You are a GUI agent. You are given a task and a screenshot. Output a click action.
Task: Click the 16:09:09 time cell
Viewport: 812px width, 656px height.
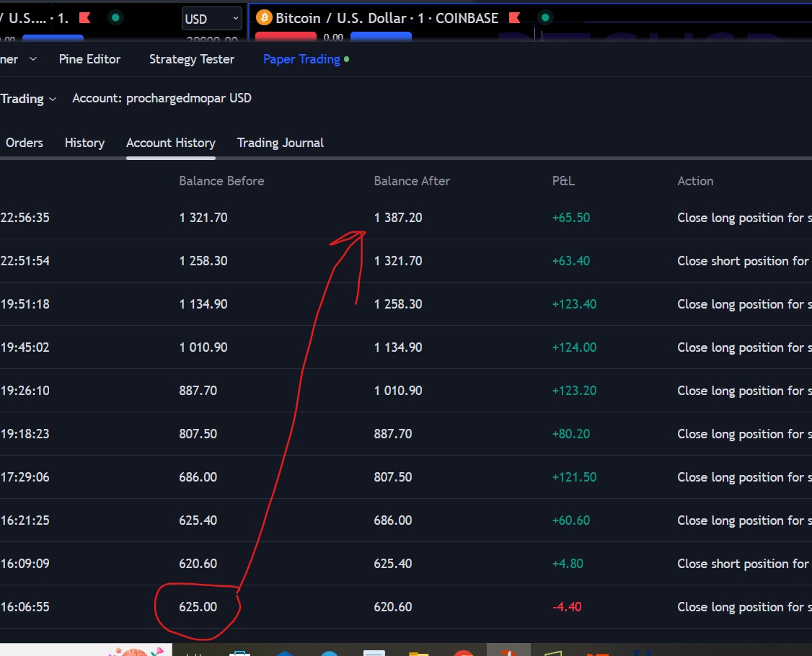click(25, 563)
